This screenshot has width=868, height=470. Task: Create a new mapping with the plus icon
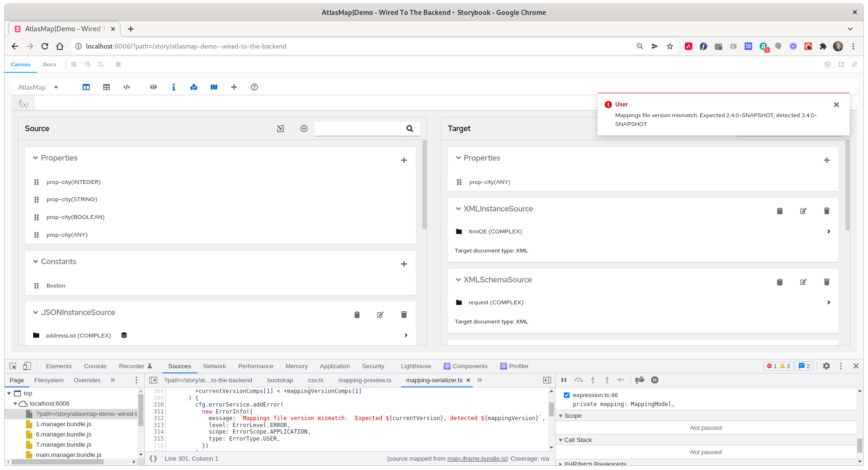pyautogui.click(x=234, y=87)
